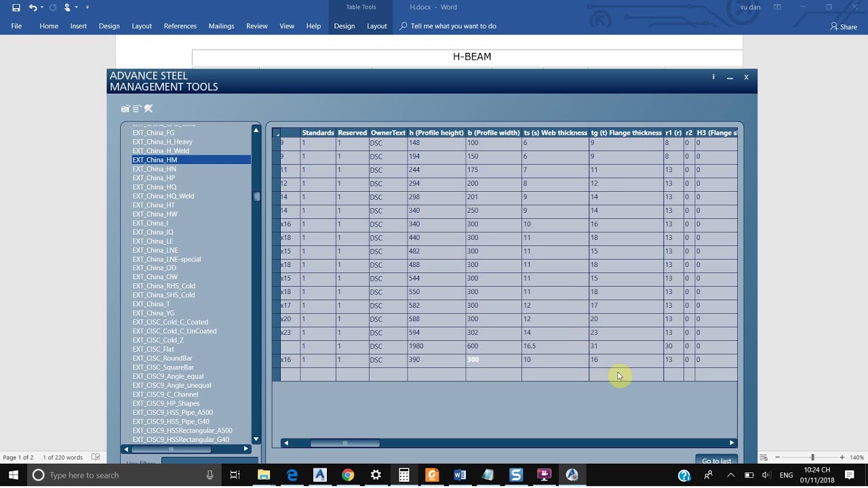The width and height of the screenshot is (868, 488).
Task: Show hidden system tray icons
Action: 730,475
